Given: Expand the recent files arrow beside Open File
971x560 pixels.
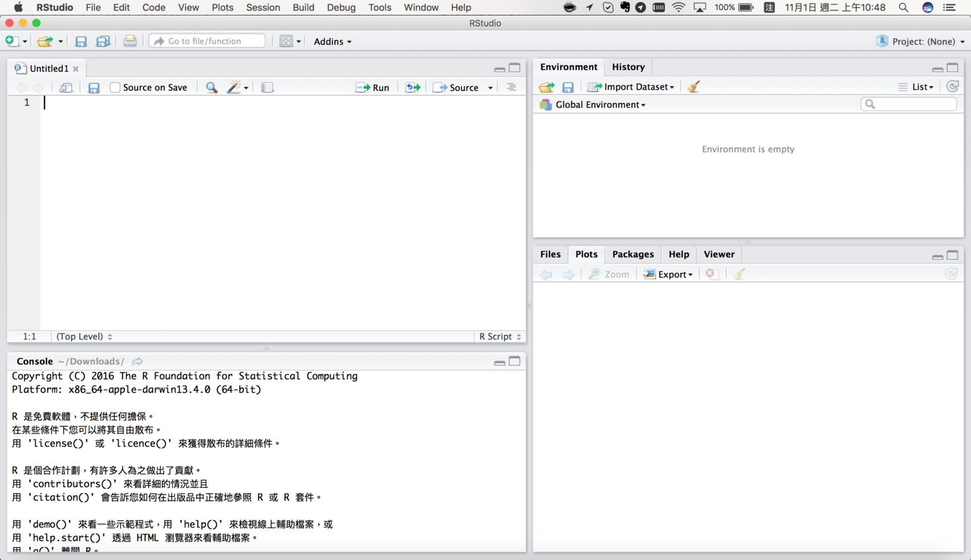Looking at the screenshot, I should [60, 42].
